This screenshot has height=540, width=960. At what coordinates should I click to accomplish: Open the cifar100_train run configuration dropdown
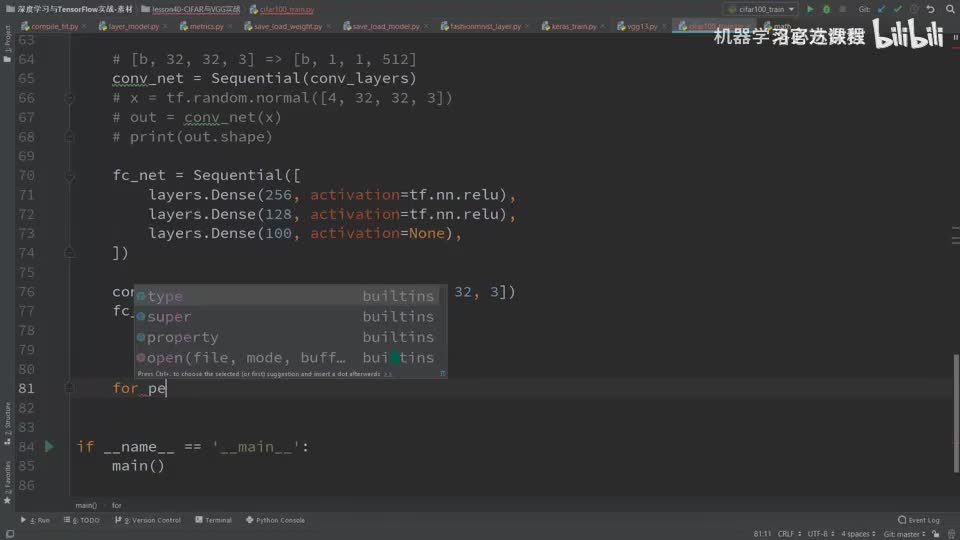(760, 9)
